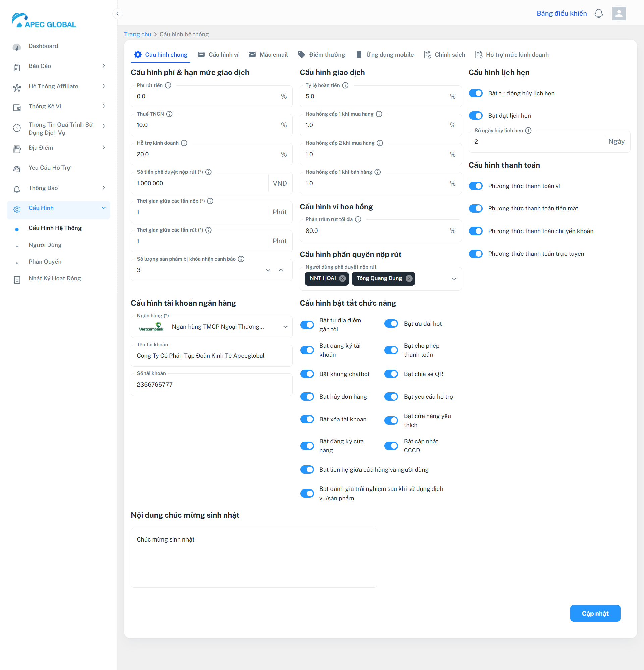The width and height of the screenshot is (644, 670).
Task: Click the Số tài khoản input field
Action: [212, 385]
